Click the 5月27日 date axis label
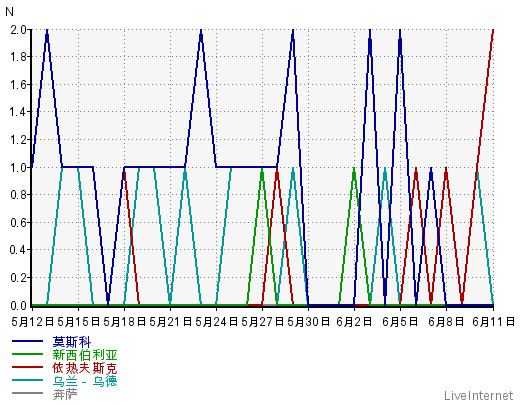Viewport: 520px width, 405px height. pos(262,322)
